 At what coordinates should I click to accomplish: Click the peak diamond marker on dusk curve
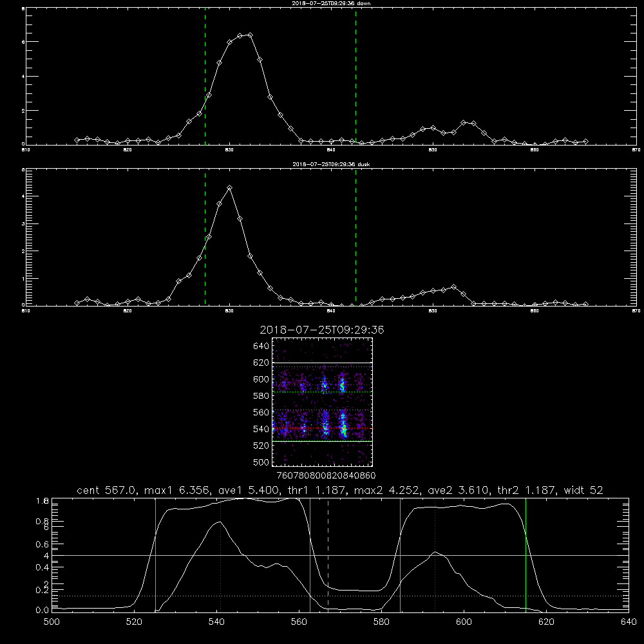230,187
